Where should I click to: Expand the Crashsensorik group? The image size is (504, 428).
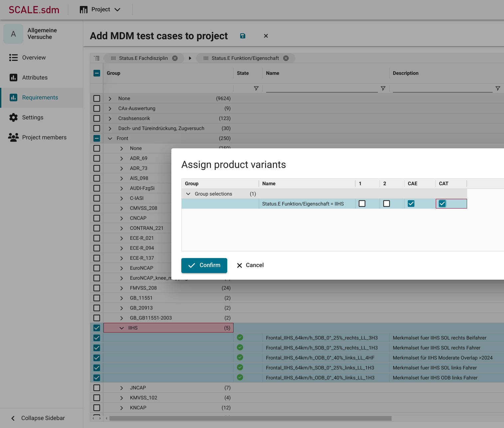(110, 119)
